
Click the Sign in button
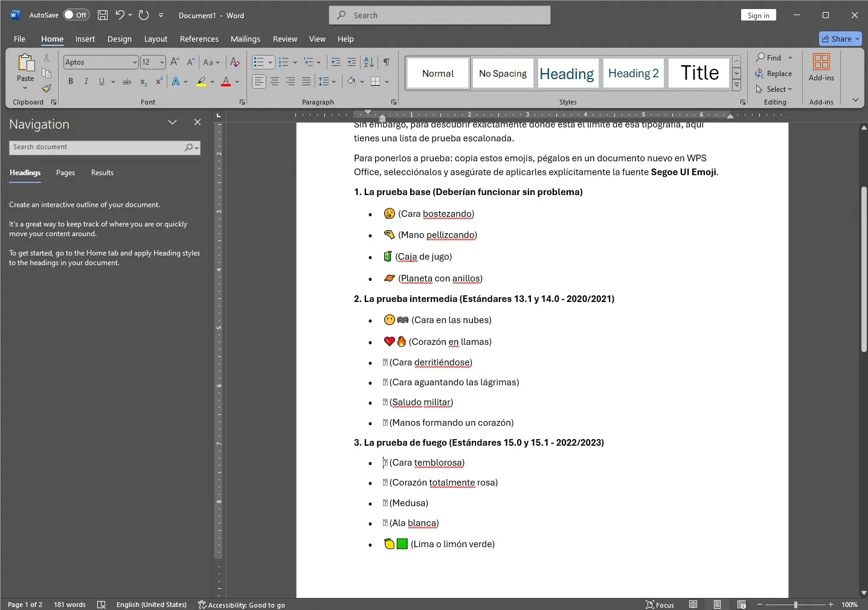click(x=758, y=14)
